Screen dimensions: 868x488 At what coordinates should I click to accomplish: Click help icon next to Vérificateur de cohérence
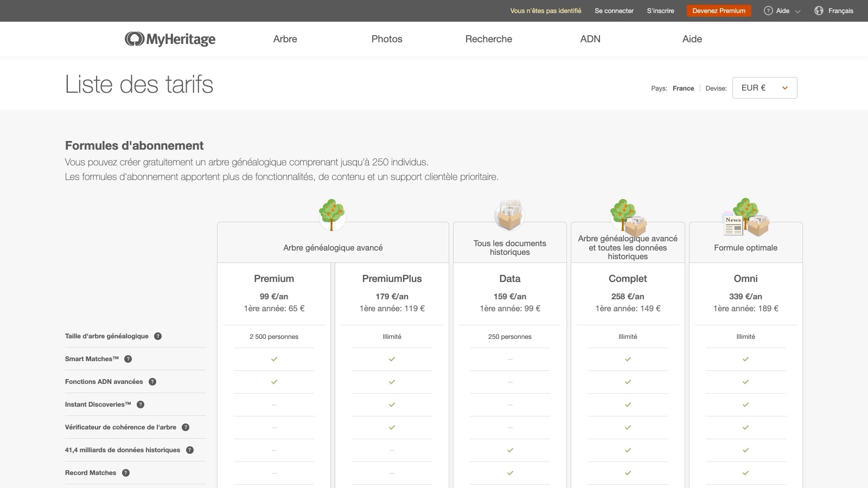tap(186, 427)
